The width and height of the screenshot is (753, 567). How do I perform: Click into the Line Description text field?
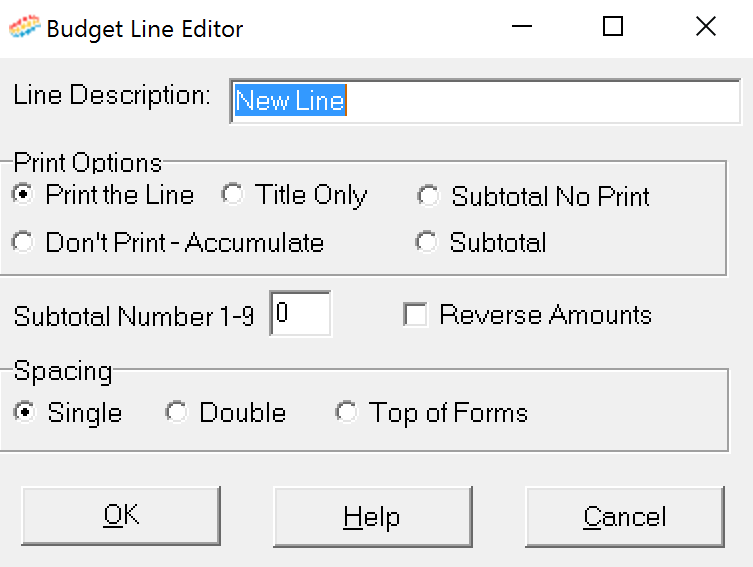pyautogui.click(x=486, y=101)
